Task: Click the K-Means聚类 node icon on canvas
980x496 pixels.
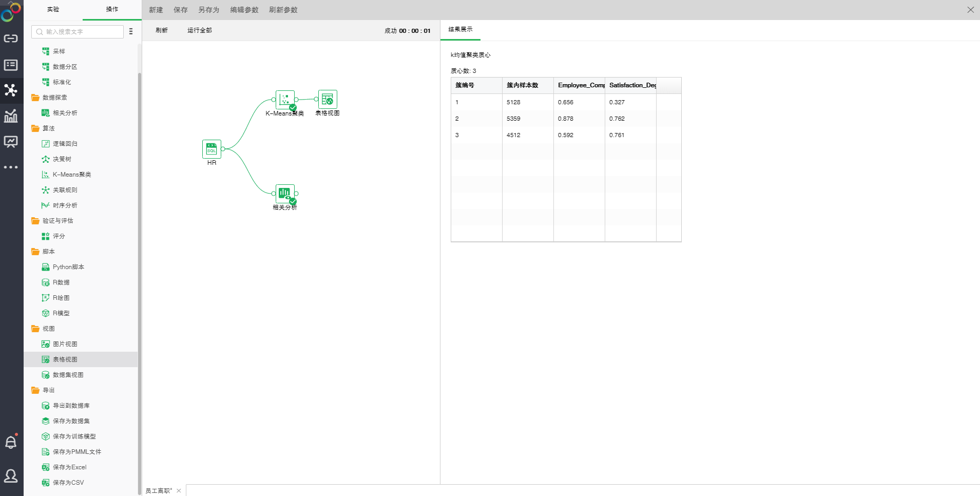Action: [285, 100]
